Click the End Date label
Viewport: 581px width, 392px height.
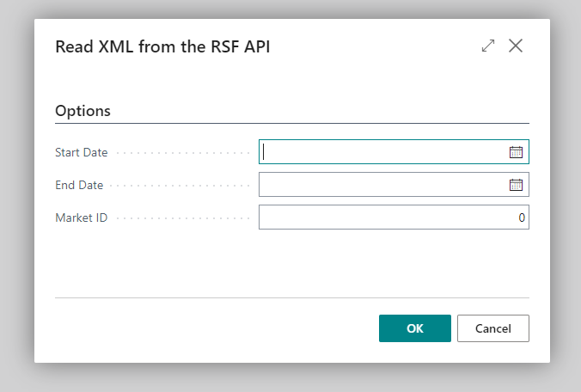[79, 185]
